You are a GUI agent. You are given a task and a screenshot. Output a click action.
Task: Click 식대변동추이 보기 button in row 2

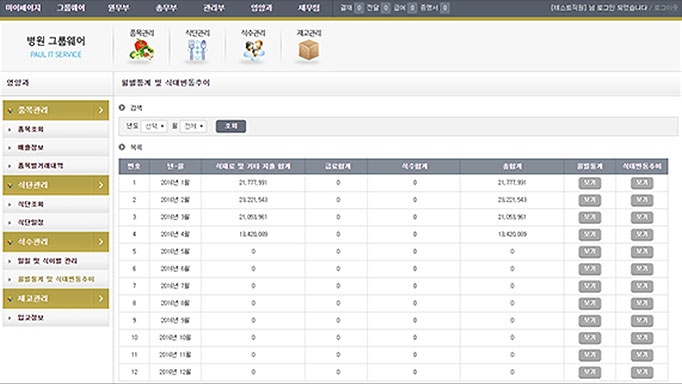642,200
